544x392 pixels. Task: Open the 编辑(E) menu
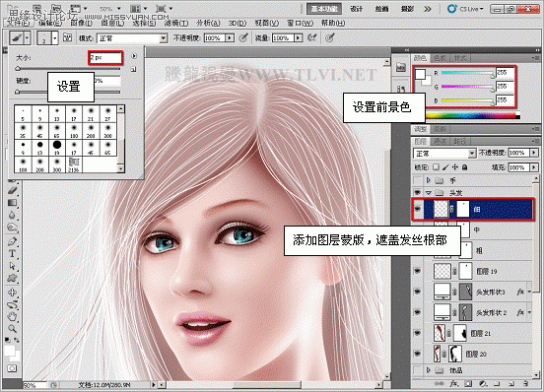point(50,23)
